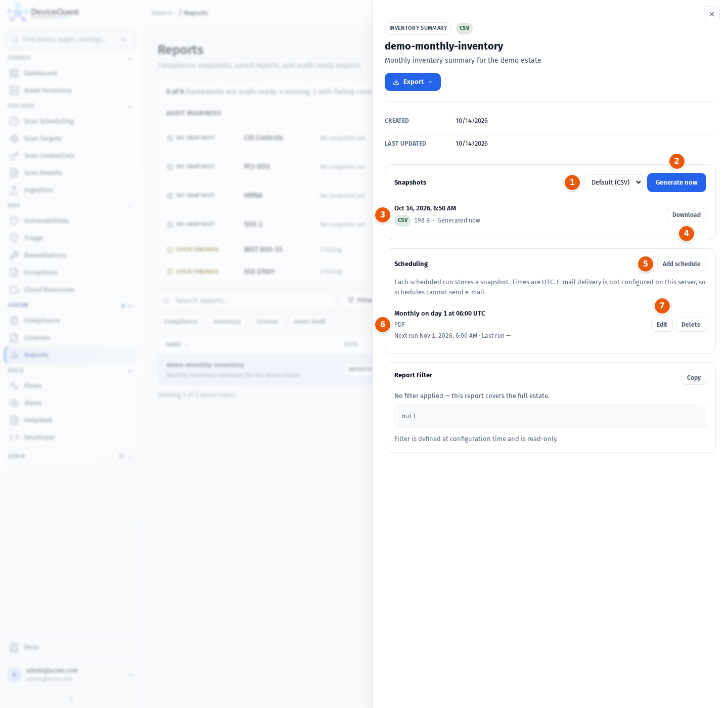Open the Default (CSV) format dropdown

coord(613,183)
